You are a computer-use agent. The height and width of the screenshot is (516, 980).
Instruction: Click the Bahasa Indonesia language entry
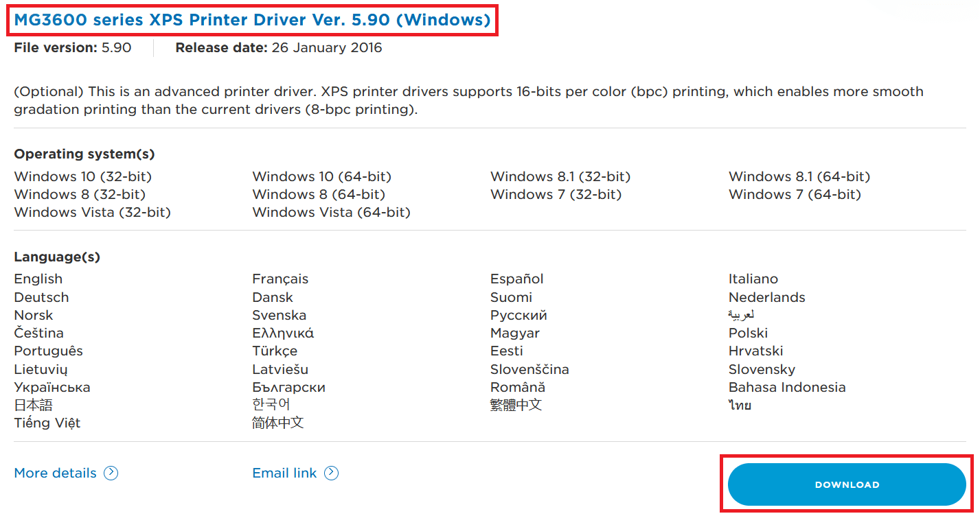[787, 387]
